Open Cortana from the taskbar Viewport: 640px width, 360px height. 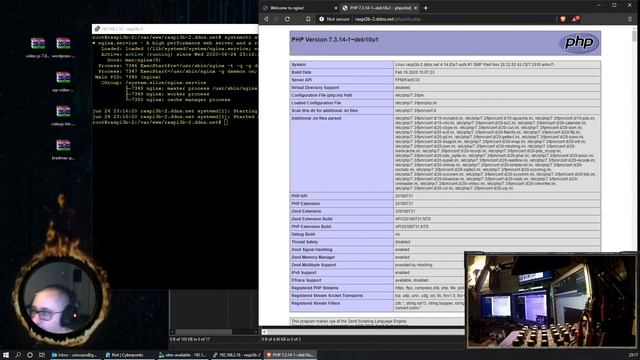pos(30,355)
